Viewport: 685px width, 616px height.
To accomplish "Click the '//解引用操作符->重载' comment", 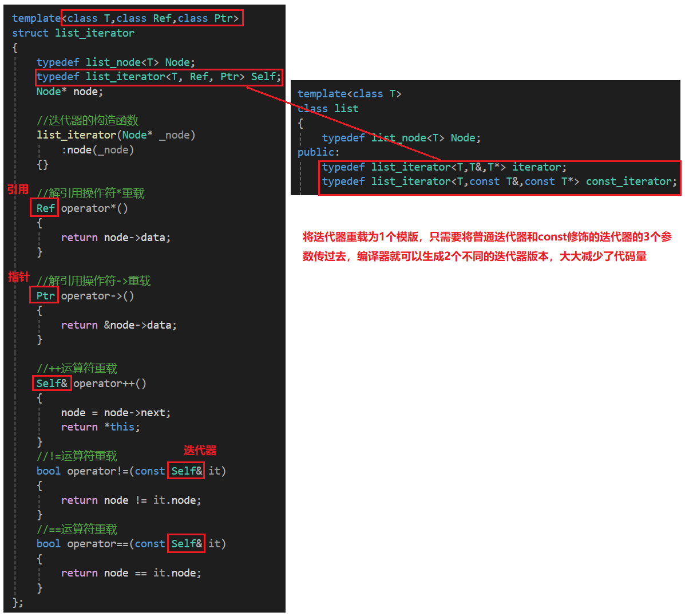I will (93, 281).
